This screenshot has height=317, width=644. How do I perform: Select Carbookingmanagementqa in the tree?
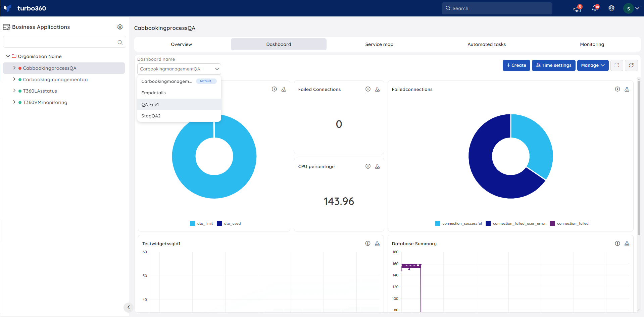point(55,80)
